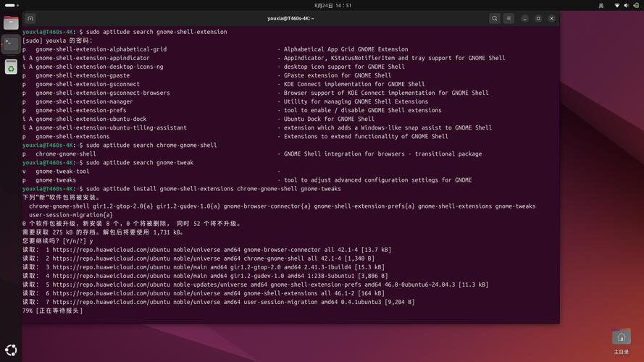Click the gnome-shell-extension-ubuntu-tiling-assistant package name
Viewport: 644px width, 362px height.
pyautogui.click(x=111, y=127)
